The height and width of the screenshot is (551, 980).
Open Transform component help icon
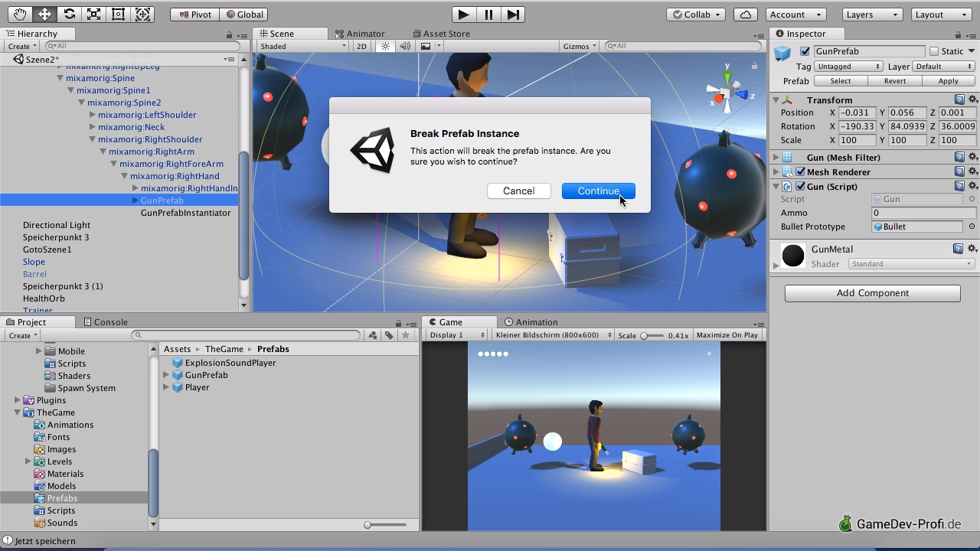point(959,99)
